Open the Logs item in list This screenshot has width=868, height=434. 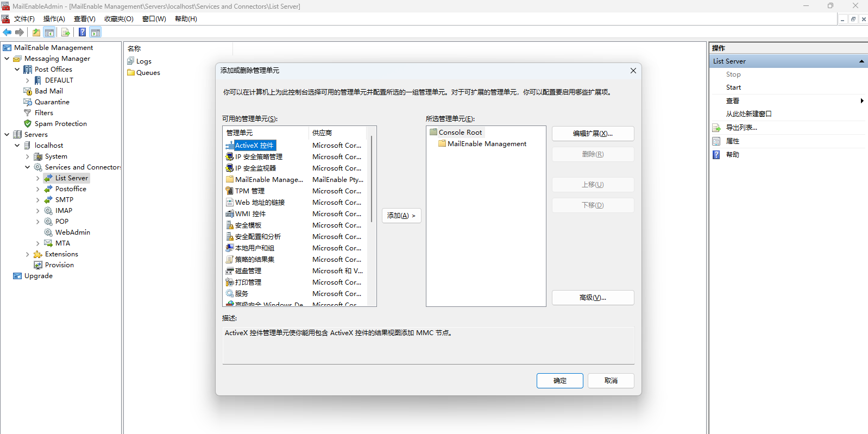(139, 61)
